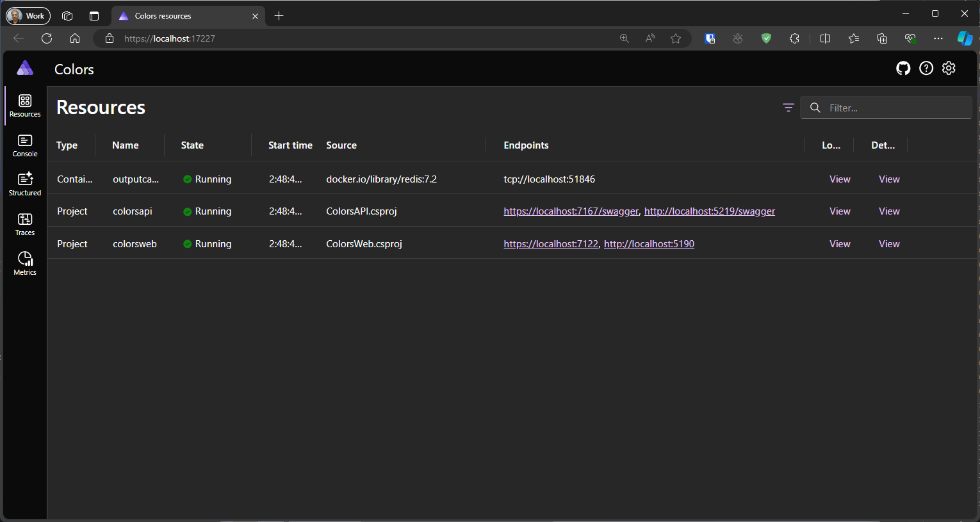Go to the Traces page
Image resolution: width=980 pixels, height=522 pixels.
[x=25, y=224]
